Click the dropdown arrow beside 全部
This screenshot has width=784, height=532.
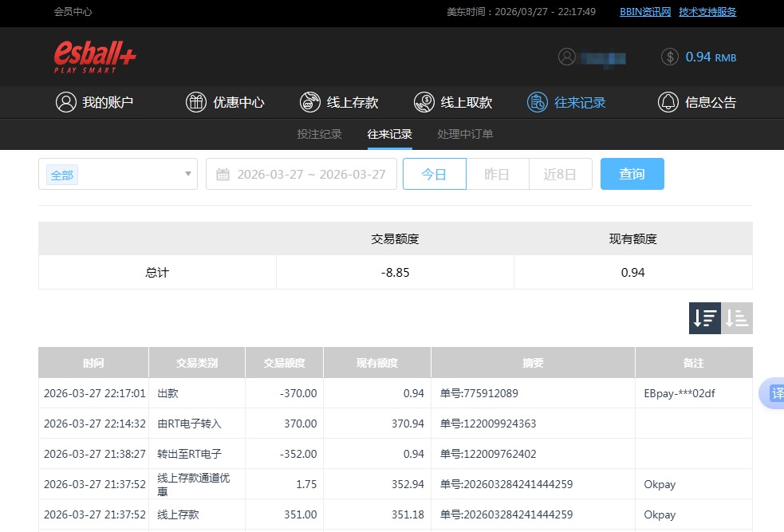[187, 173]
